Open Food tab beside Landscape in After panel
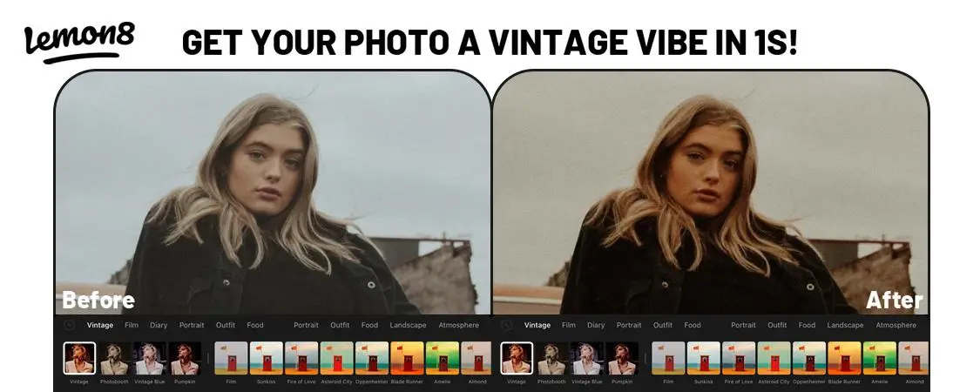Viewport: 980px width, 392px height. [x=807, y=325]
